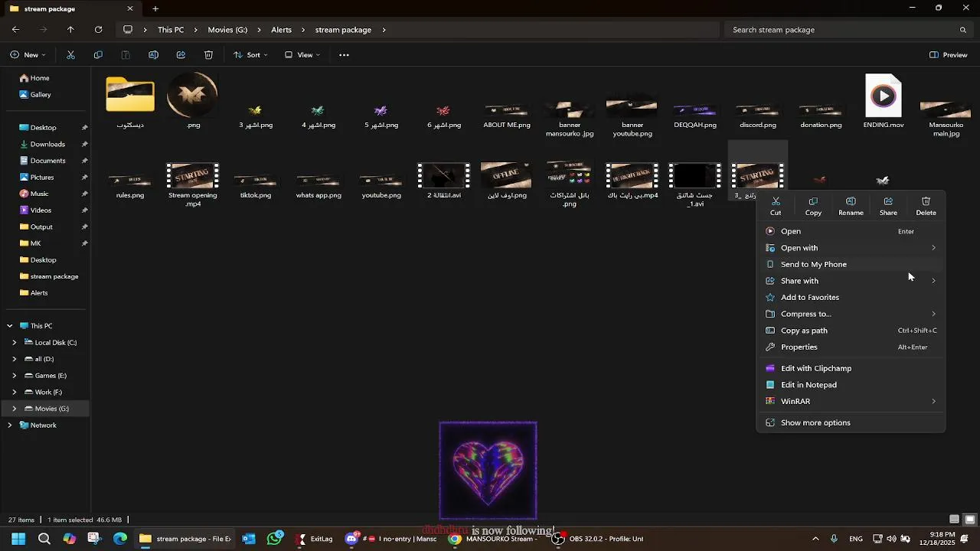Open the View dropdown
The width and height of the screenshot is (980, 551).
[302, 55]
